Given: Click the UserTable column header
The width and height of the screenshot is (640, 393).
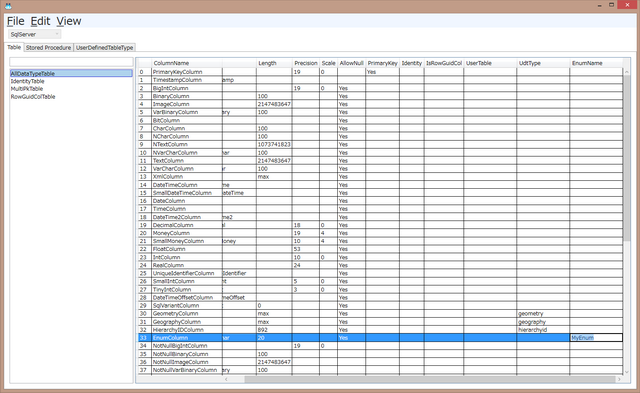Looking at the screenshot, I should coord(490,63).
